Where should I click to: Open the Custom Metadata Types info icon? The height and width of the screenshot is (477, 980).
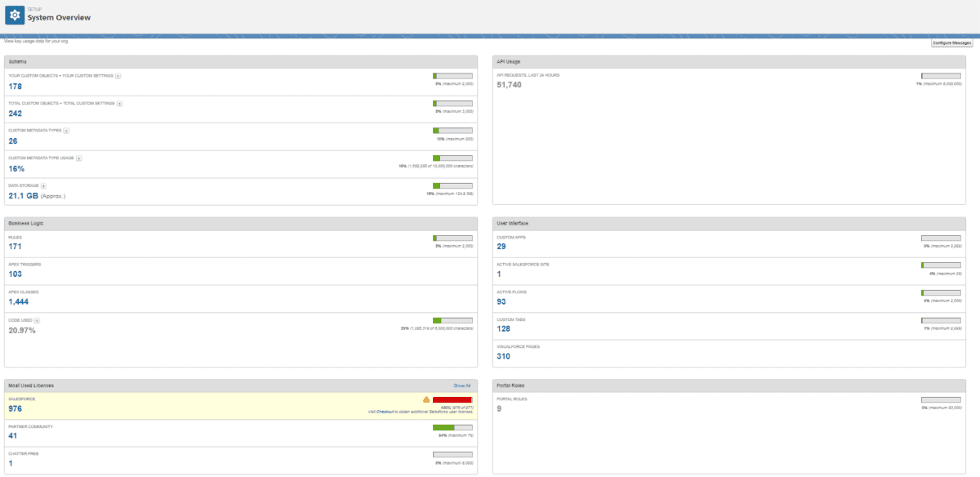(x=66, y=131)
